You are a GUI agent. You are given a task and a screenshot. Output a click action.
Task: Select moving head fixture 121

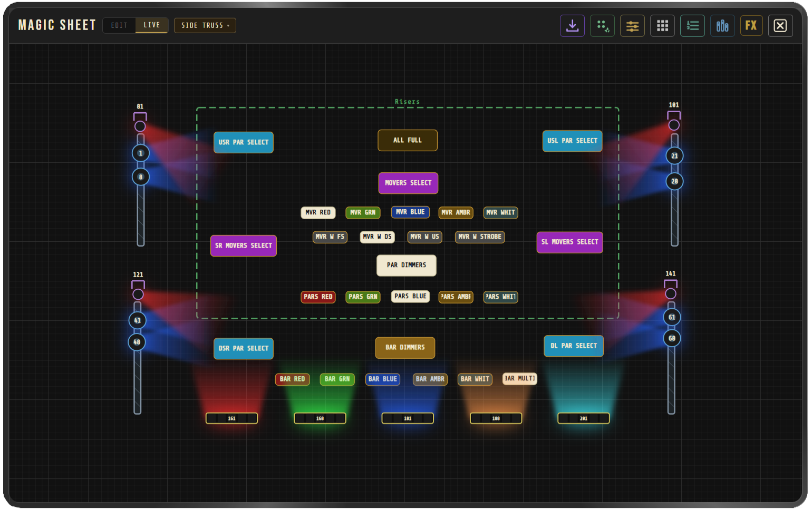(138, 290)
